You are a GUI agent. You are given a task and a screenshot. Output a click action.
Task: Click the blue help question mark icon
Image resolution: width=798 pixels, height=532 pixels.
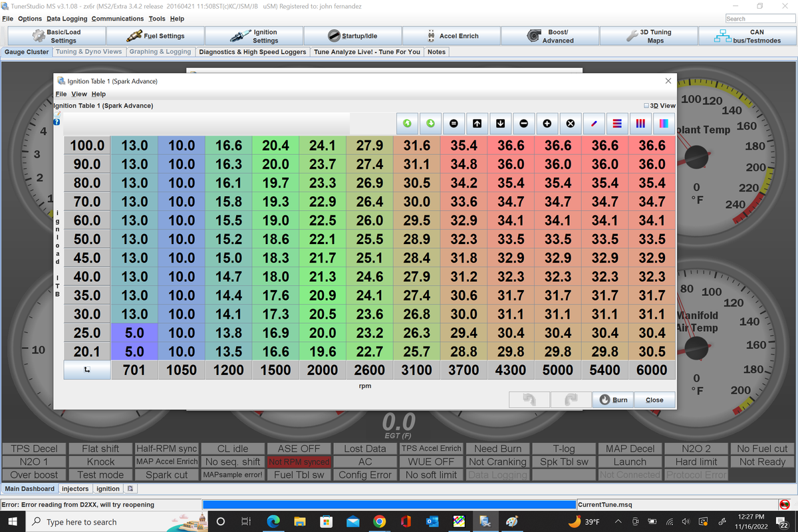[57, 122]
